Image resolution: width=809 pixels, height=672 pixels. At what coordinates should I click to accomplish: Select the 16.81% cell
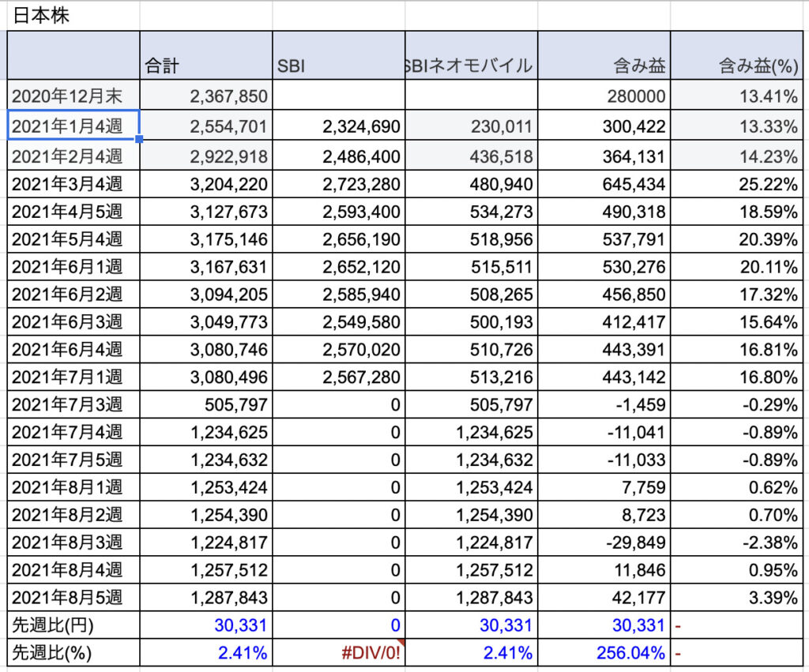tap(736, 349)
